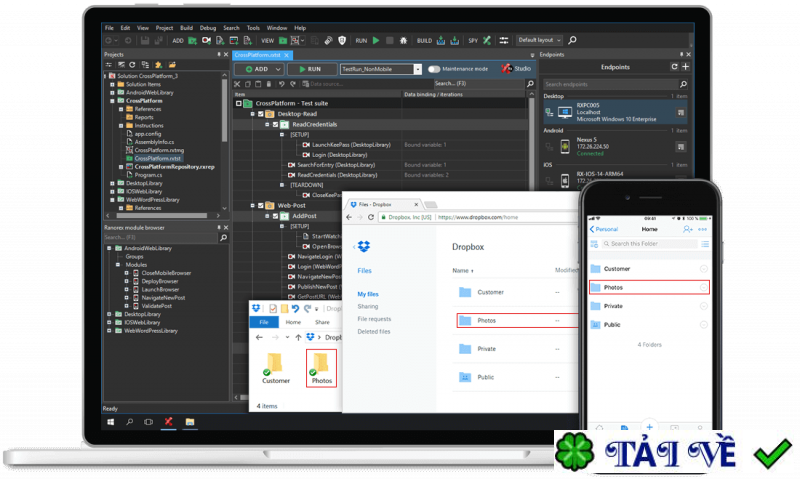The width and height of the screenshot is (800, 479).
Task: Open the Debug menu
Action: point(208,28)
